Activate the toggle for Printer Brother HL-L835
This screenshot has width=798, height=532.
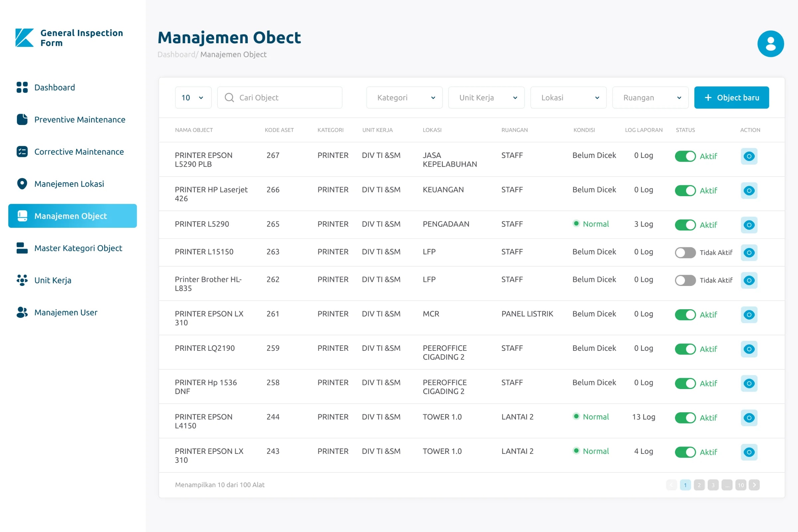pyautogui.click(x=685, y=280)
